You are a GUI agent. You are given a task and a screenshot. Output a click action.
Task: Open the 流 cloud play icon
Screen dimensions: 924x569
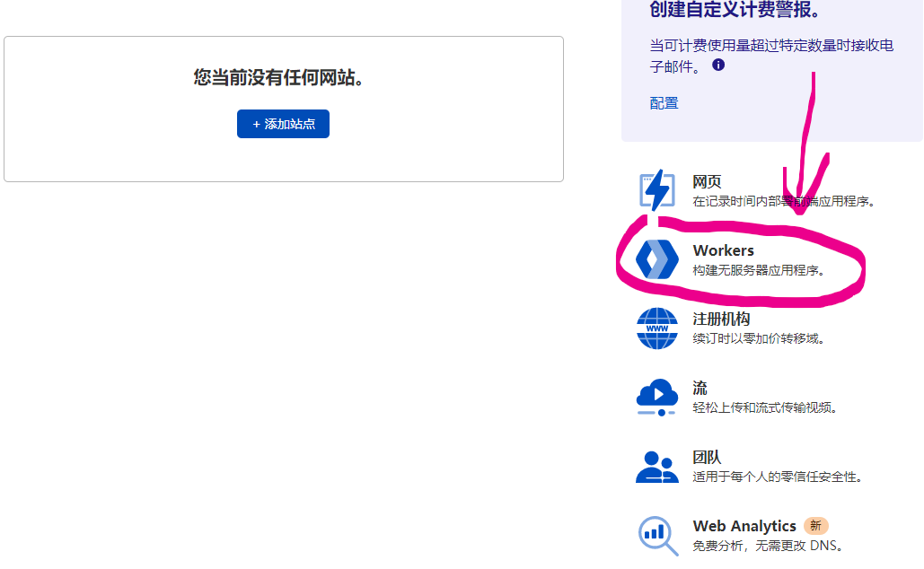[x=656, y=397]
